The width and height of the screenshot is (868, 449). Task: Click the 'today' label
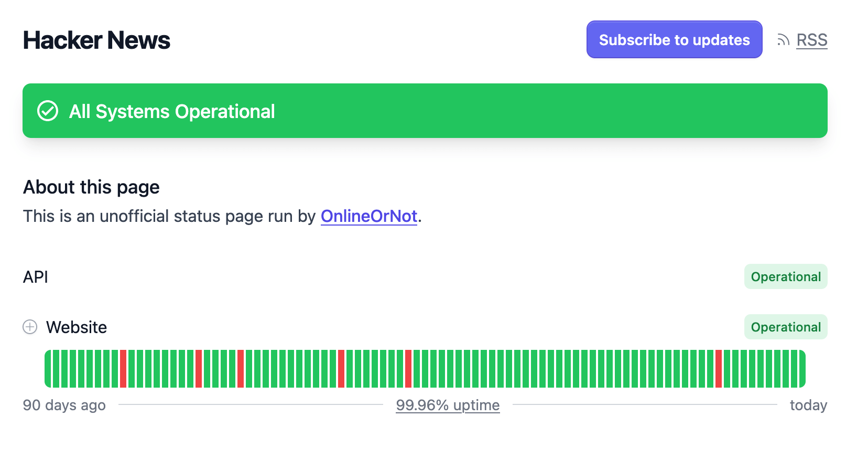coord(808,405)
